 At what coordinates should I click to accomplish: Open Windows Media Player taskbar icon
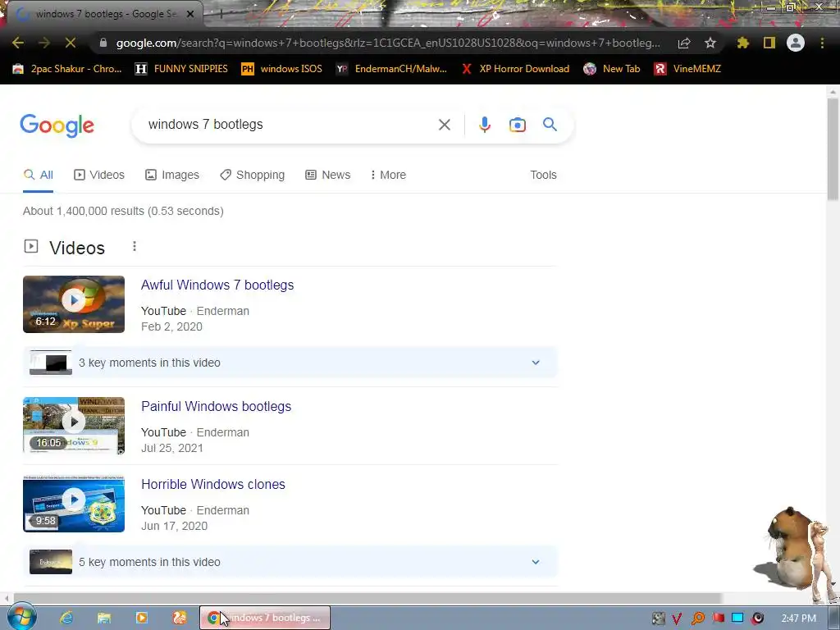(x=142, y=618)
